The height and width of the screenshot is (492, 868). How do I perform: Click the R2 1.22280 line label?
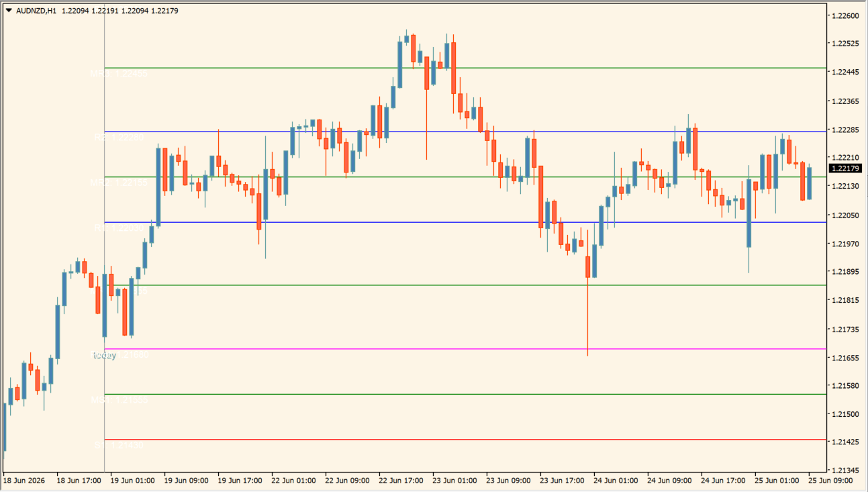coord(118,138)
